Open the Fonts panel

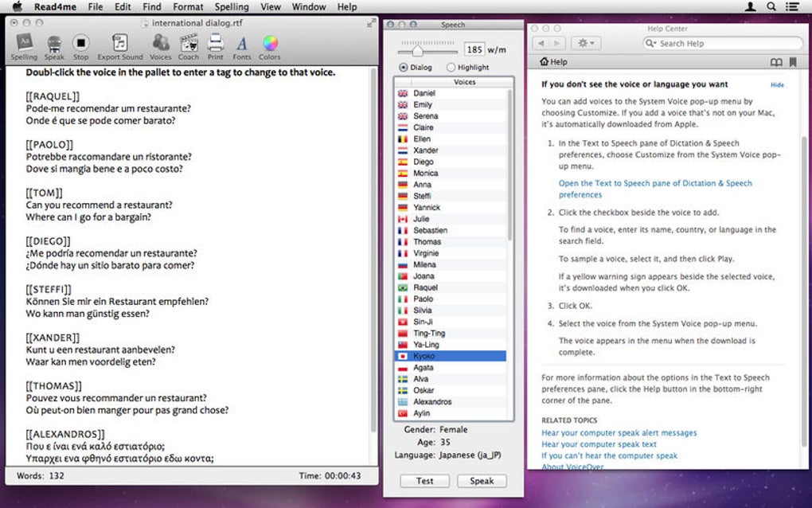[242, 44]
